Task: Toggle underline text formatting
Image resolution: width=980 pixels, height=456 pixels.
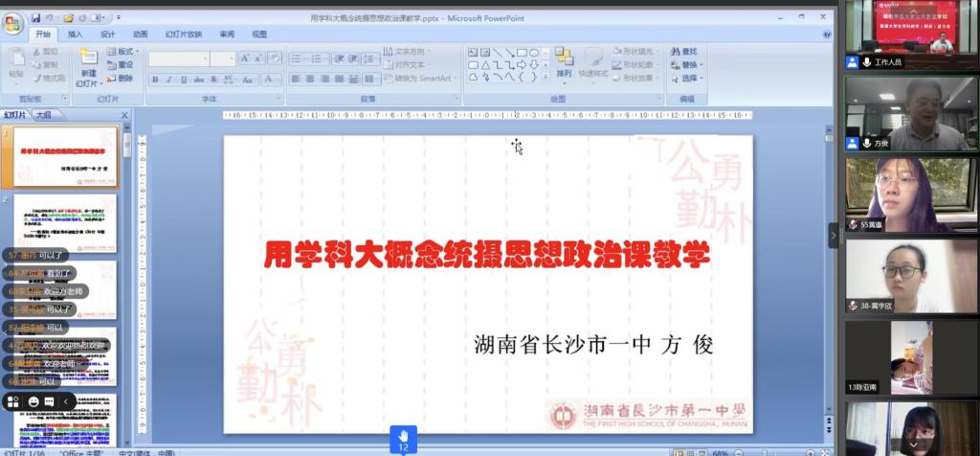Action: pos(183,80)
